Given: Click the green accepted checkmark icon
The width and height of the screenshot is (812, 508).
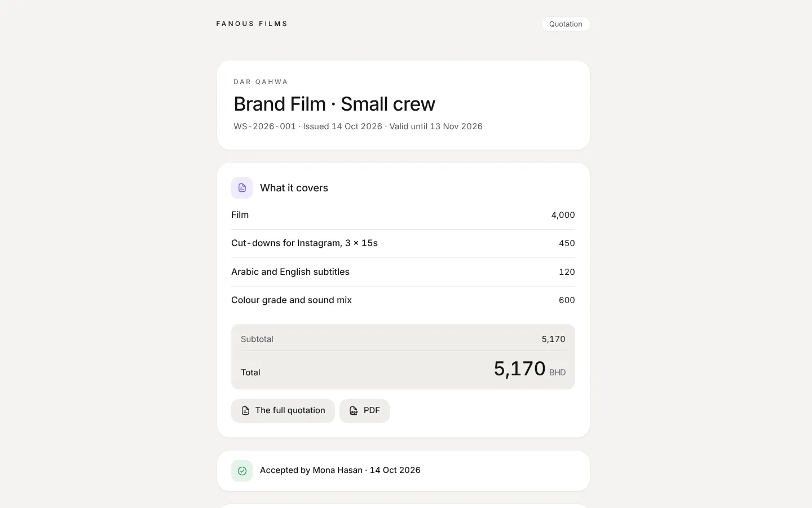Looking at the screenshot, I should click(242, 471).
